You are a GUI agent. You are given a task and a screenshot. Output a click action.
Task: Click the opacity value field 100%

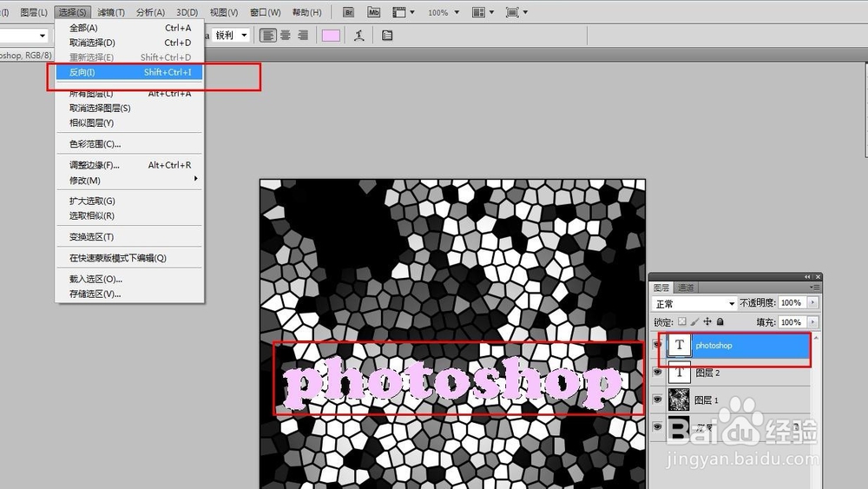pyautogui.click(x=792, y=303)
